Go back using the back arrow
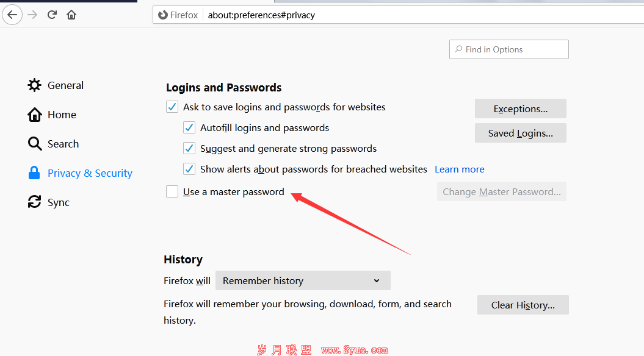This screenshot has height=356, width=644. [12, 15]
